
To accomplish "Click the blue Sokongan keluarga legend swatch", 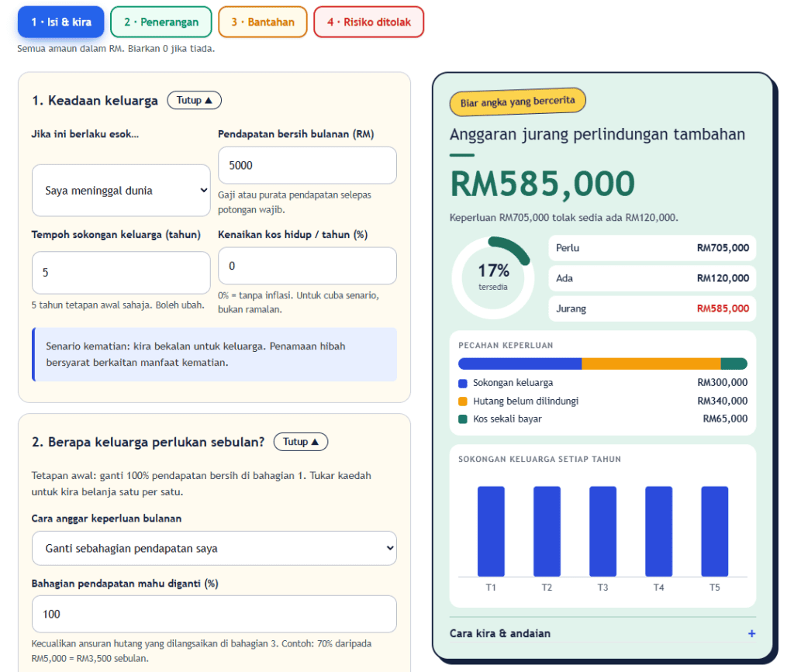I will (x=462, y=383).
